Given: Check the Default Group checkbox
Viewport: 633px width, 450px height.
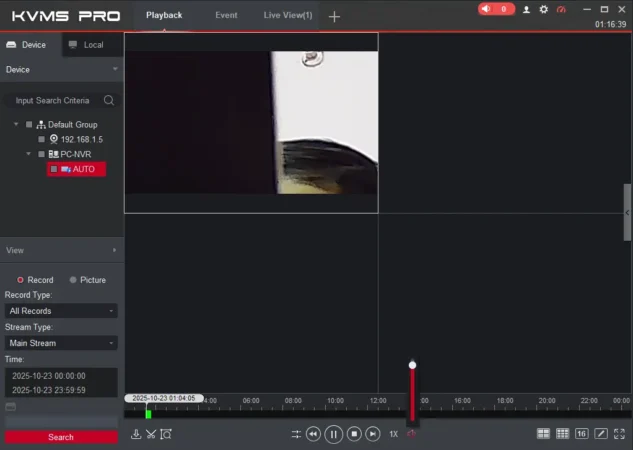Looking at the screenshot, I should point(29,124).
